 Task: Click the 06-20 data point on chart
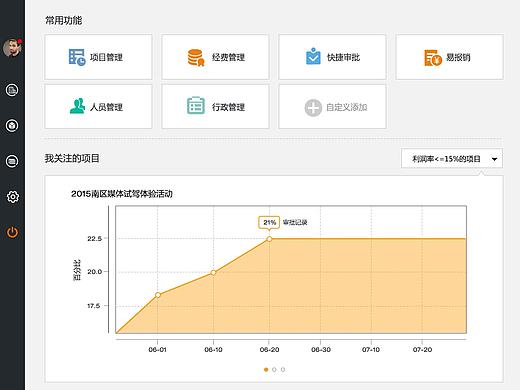point(269,239)
